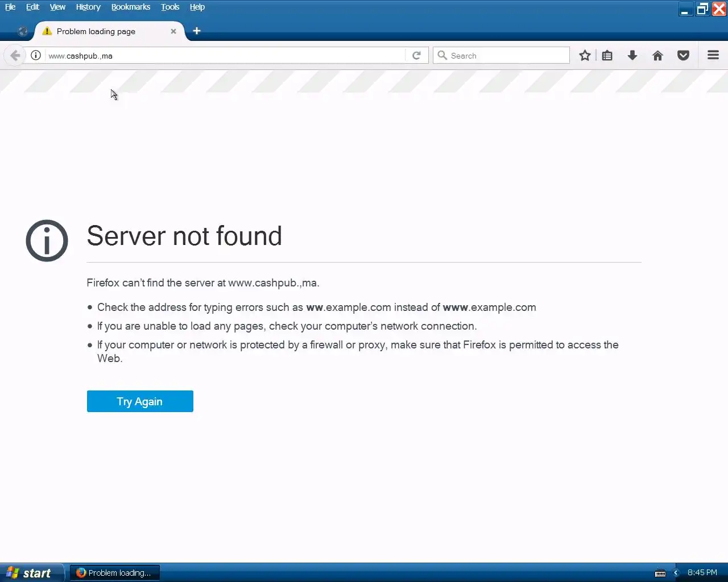Click the line about checking network connection
Image resolution: width=728 pixels, height=582 pixels.
point(287,326)
